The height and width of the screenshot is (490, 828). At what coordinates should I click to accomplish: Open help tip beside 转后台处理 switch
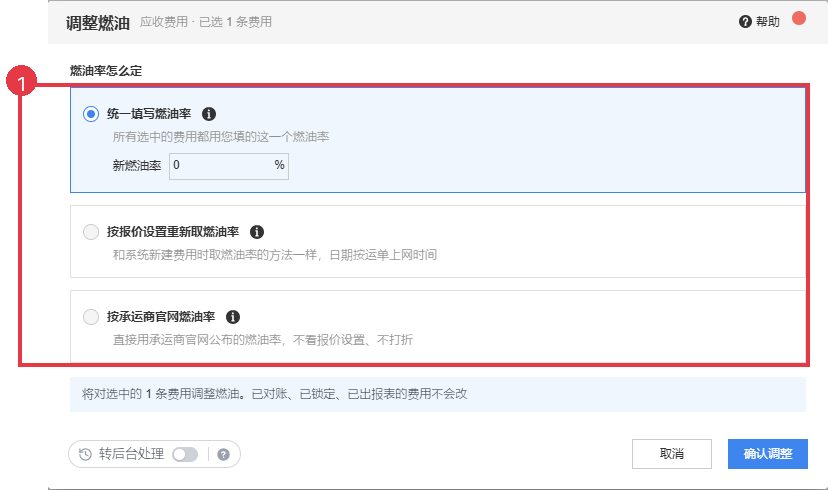click(223, 454)
